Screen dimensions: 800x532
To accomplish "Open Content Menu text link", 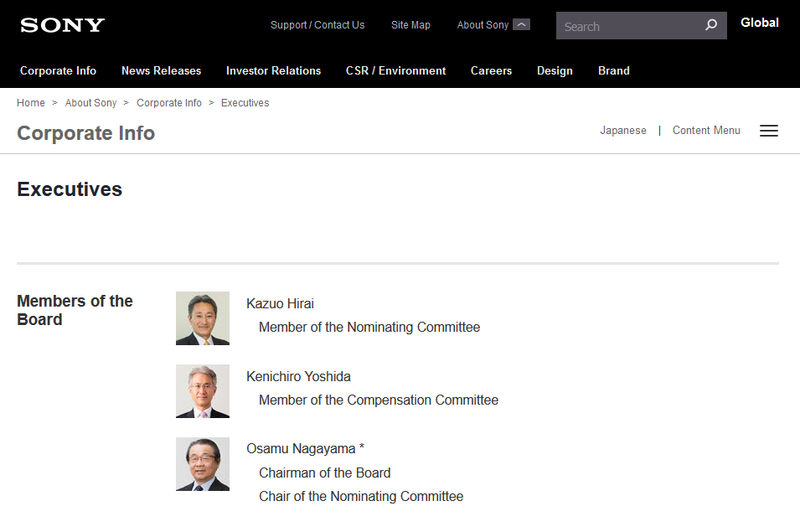I will (x=705, y=130).
